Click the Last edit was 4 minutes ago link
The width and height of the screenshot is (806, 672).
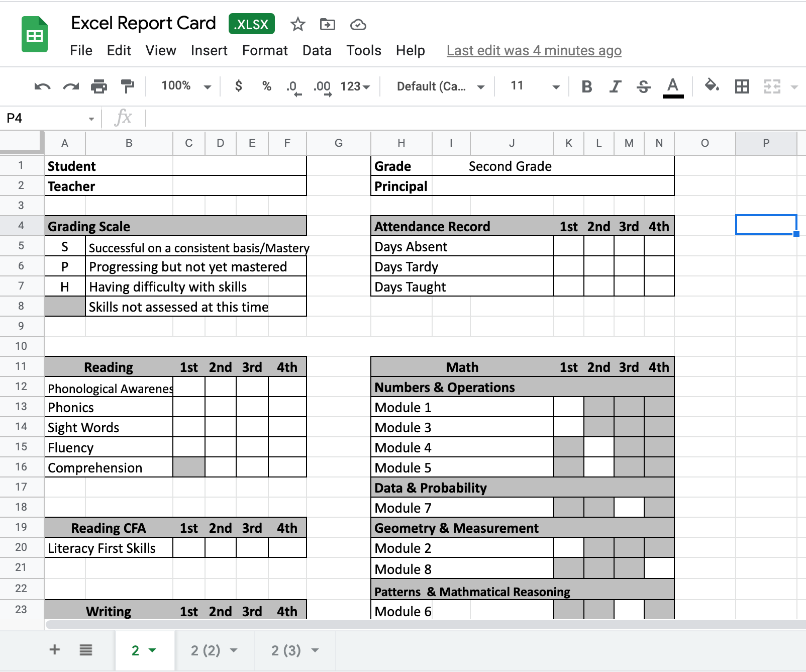[534, 50]
